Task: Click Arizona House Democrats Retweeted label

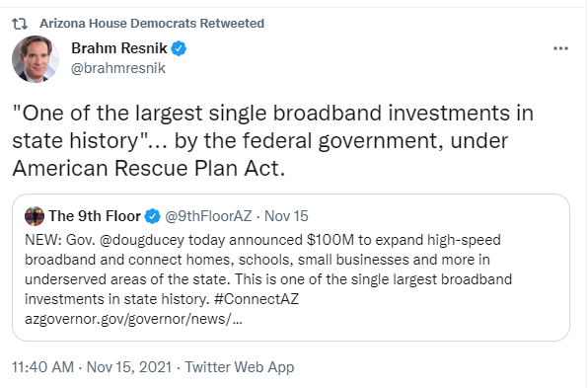Action: pos(152,24)
